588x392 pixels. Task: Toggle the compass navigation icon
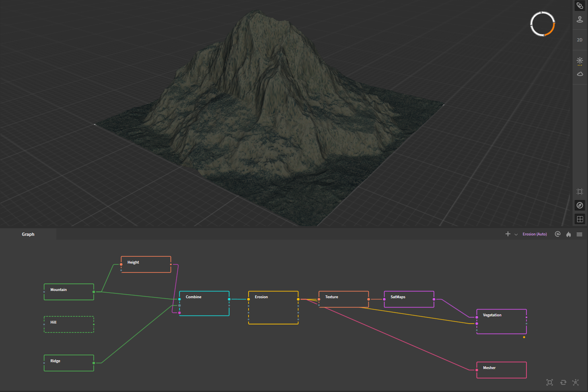point(580,205)
